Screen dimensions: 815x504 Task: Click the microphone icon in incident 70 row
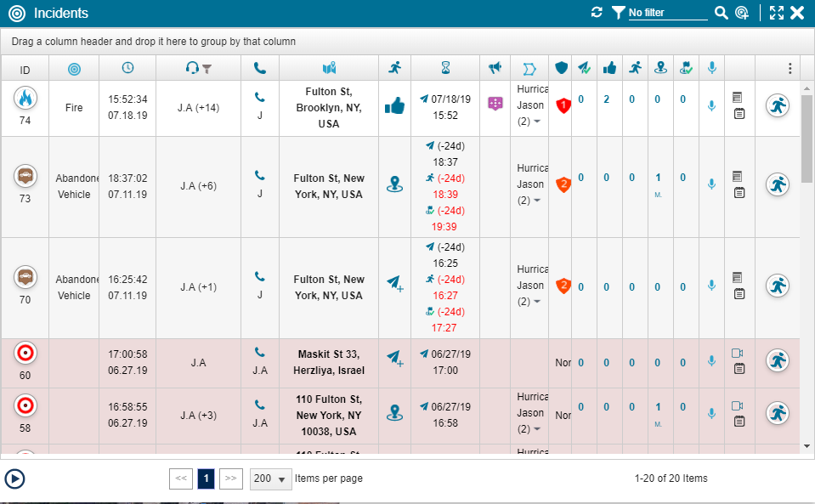pyautogui.click(x=711, y=286)
